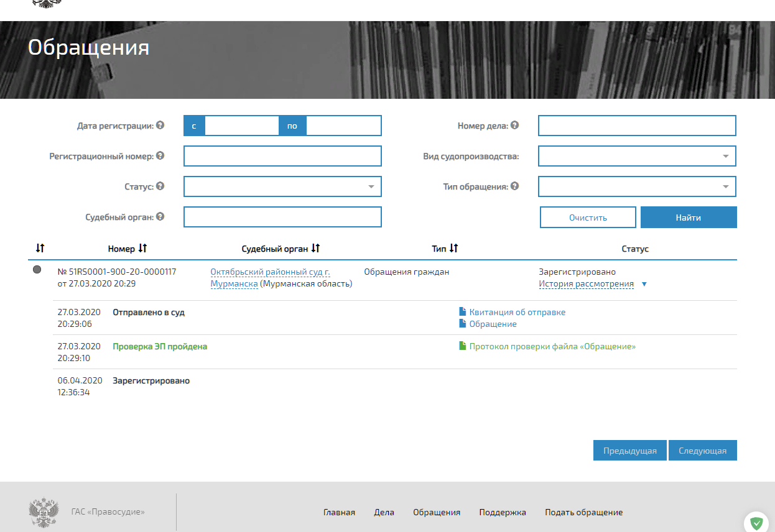Click the Найти search button
This screenshot has height=532, width=775.
[689, 218]
